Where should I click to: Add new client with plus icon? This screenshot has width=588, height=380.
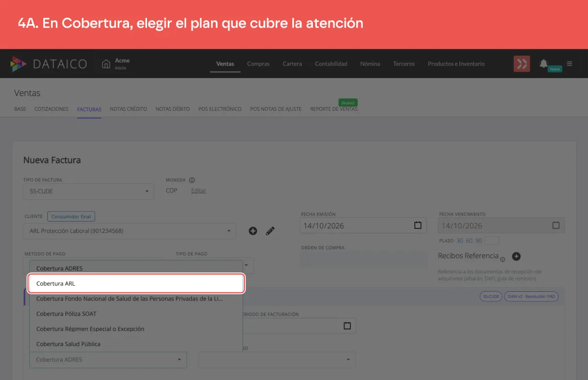point(253,231)
